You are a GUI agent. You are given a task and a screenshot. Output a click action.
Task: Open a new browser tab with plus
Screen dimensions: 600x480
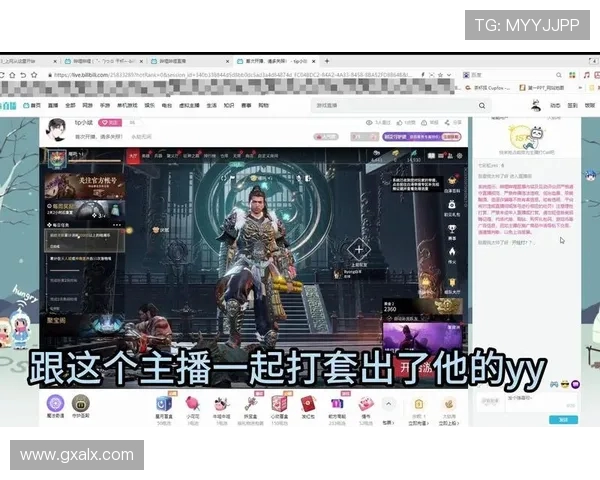327,61
